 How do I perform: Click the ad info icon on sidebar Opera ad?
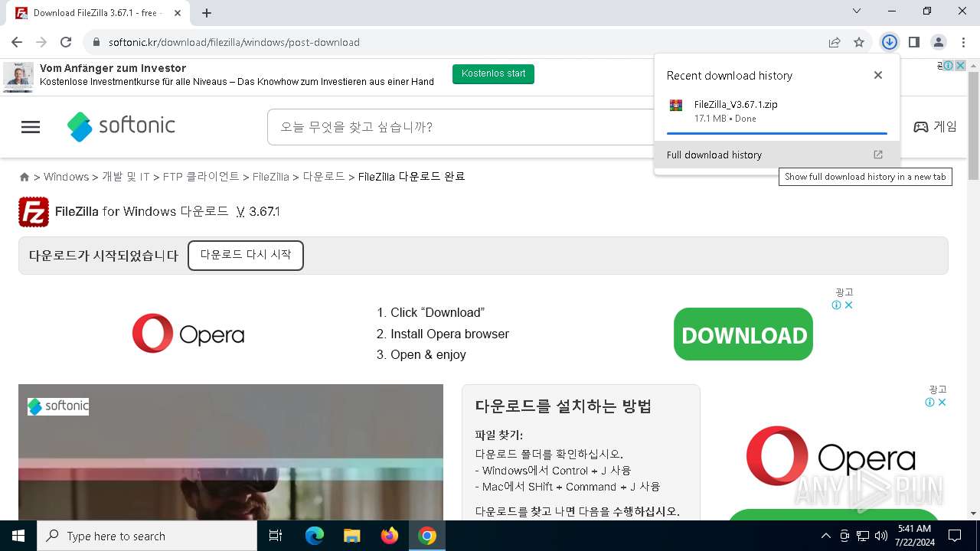929,403
